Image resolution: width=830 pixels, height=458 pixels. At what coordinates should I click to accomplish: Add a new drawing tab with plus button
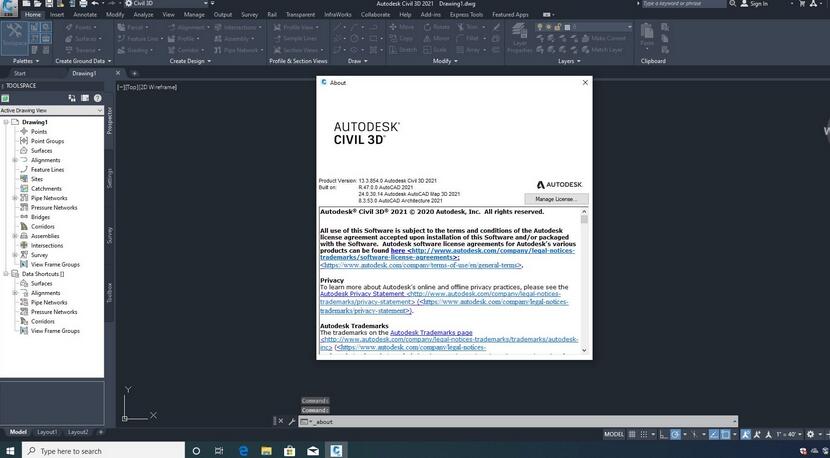click(x=134, y=73)
